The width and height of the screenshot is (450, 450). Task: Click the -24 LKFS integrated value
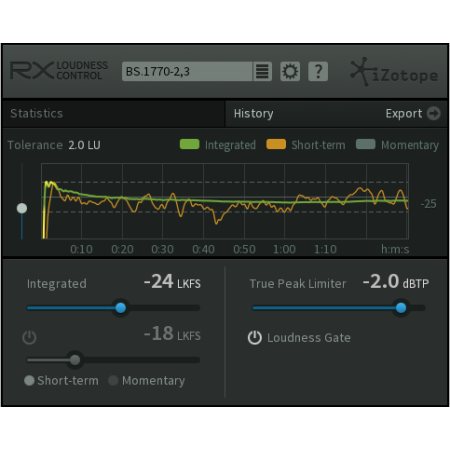172,282
